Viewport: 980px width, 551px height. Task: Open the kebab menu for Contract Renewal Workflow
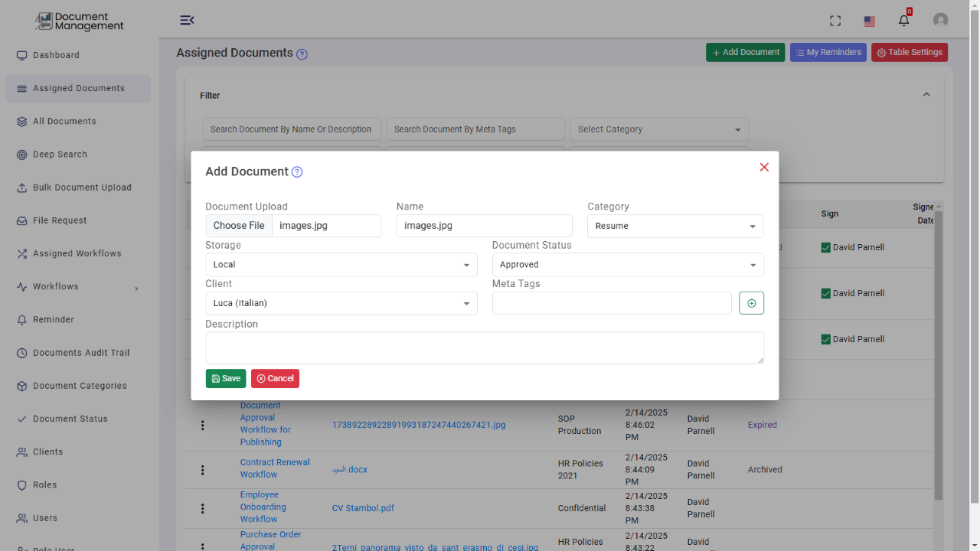(x=202, y=470)
